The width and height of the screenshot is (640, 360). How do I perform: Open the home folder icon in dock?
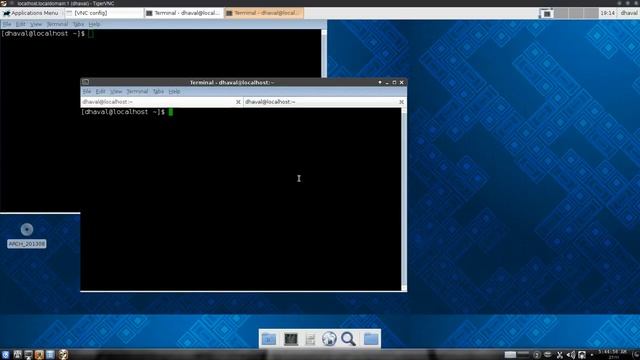371,339
